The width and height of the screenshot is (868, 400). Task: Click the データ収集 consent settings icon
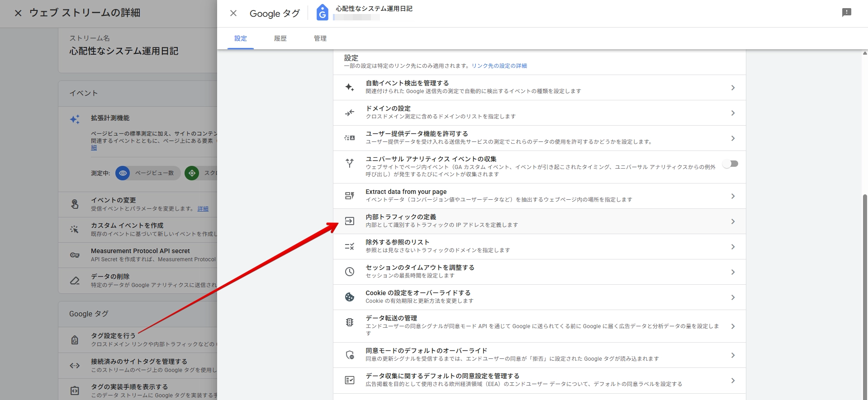350,380
